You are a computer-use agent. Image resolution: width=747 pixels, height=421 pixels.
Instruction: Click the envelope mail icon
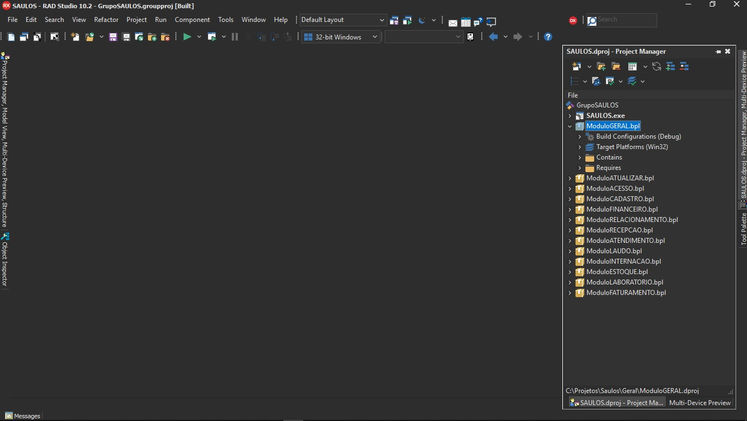(453, 22)
